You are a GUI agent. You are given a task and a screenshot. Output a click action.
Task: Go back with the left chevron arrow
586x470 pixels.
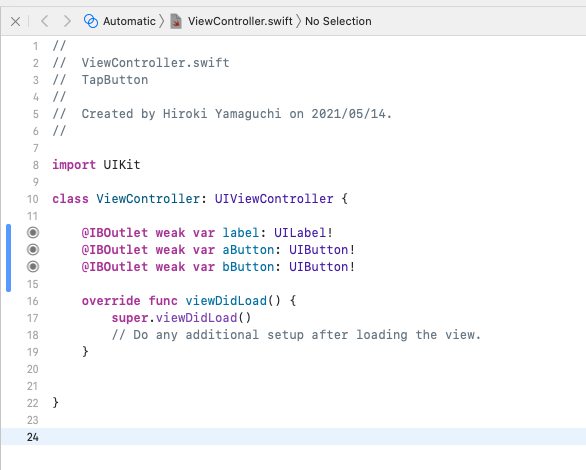pyautogui.click(x=44, y=21)
